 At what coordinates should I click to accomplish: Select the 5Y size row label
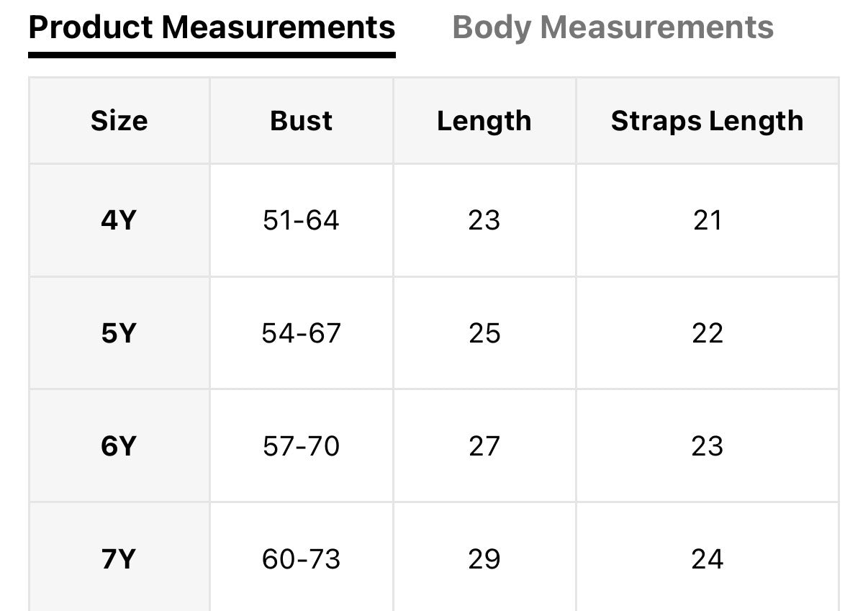tap(119, 333)
